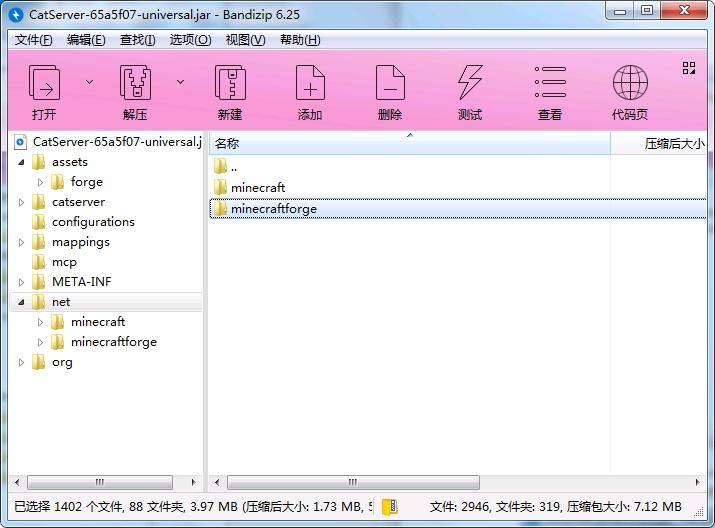Open the dropdown arrow next to 解压
715x528 pixels.
tap(181, 82)
